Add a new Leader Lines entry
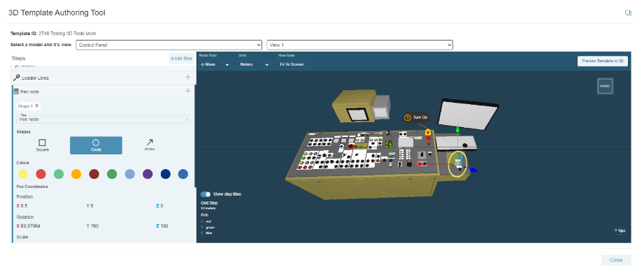The image size is (644, 269). point(187,78)
